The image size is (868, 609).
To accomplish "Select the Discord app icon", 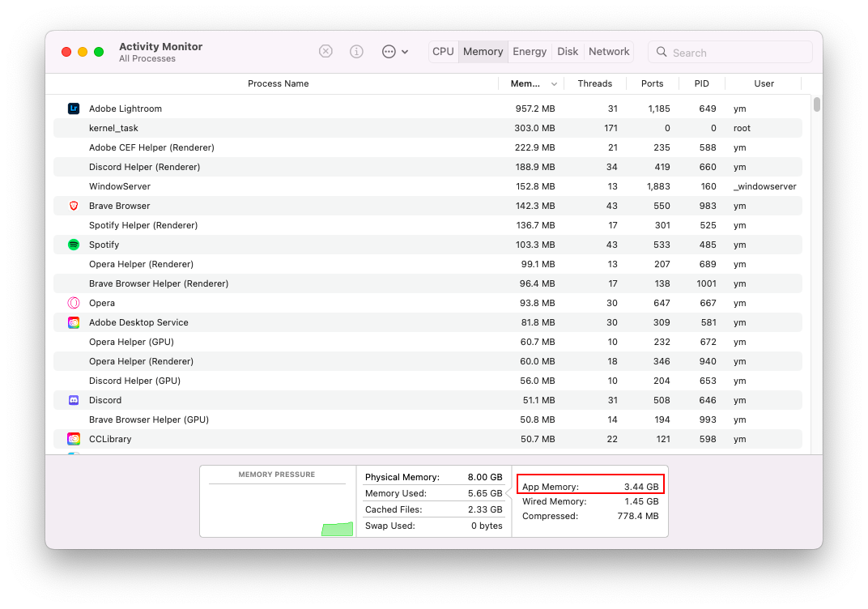I will point(74,400).
